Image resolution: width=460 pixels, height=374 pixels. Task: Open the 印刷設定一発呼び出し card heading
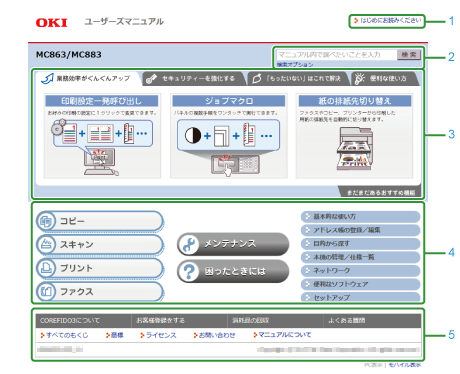coord(102,101)
